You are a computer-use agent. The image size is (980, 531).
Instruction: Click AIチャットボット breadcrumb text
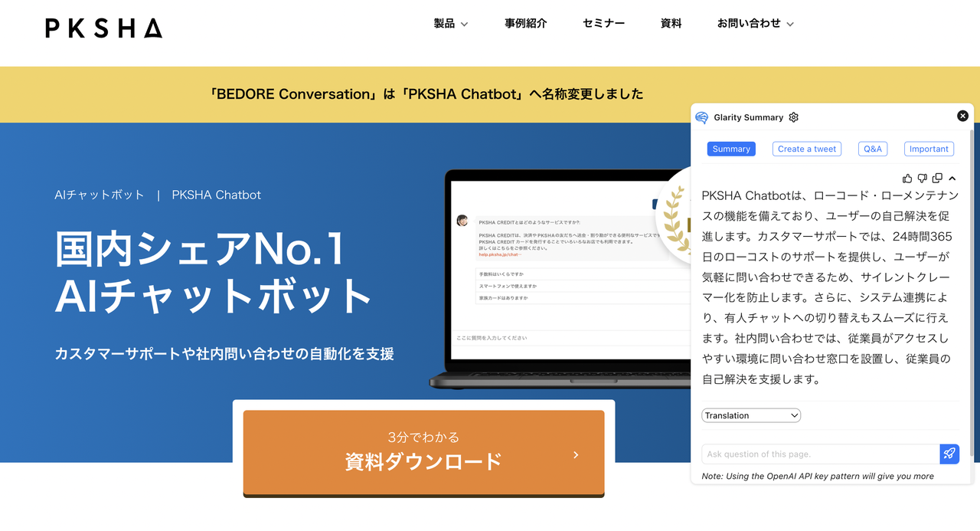coord(100,195)
